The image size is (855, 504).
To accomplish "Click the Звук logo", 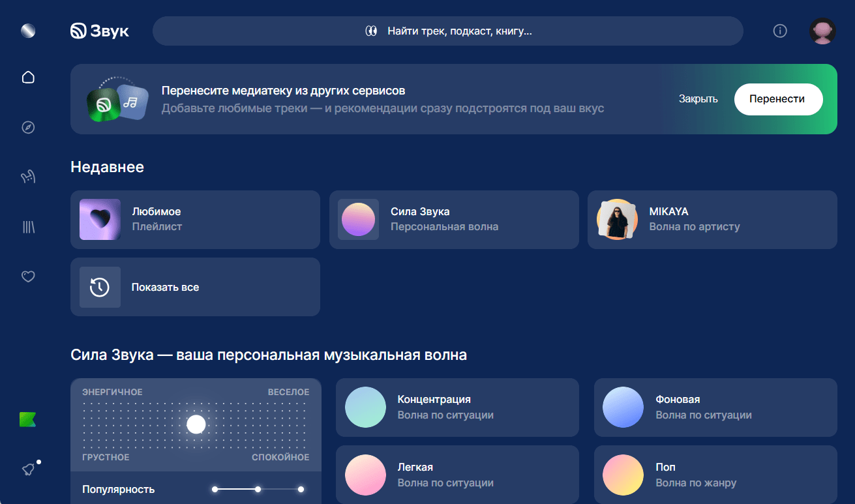I will (x=100, y=31).
